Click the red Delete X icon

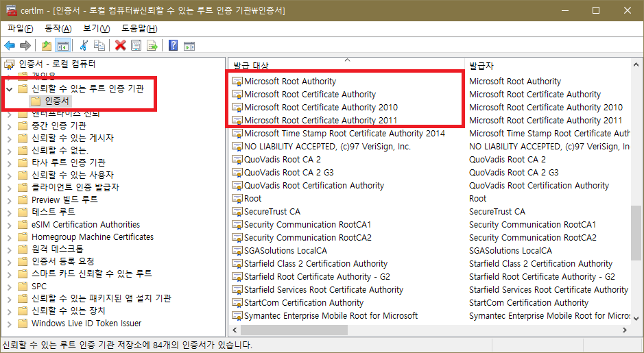point(120,45)
